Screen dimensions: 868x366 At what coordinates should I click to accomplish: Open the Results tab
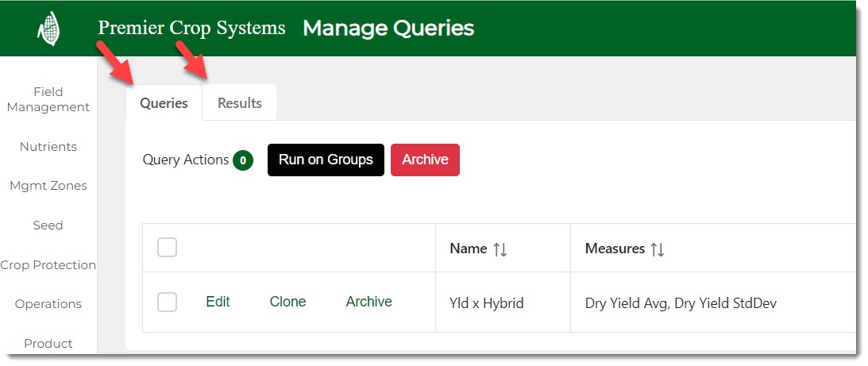tap(239, 103)
